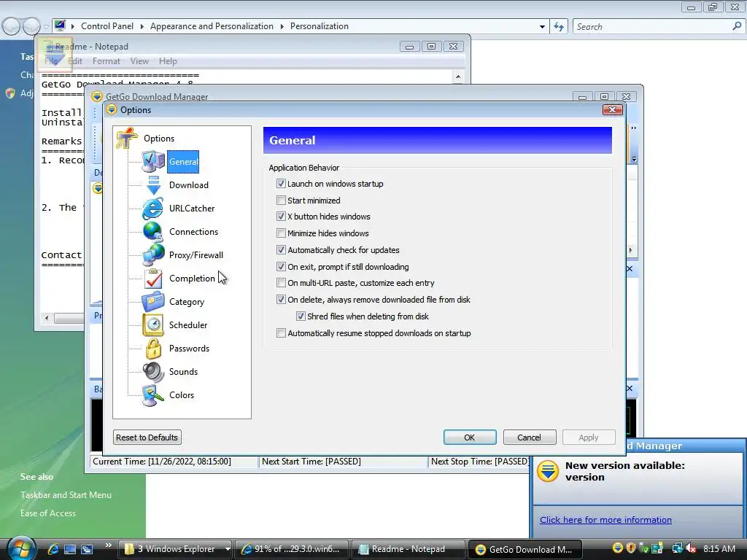This screenshot has width=747, height=560.
Task: Toggle On exit prompt if still downloading
Action: click(281, 267)
